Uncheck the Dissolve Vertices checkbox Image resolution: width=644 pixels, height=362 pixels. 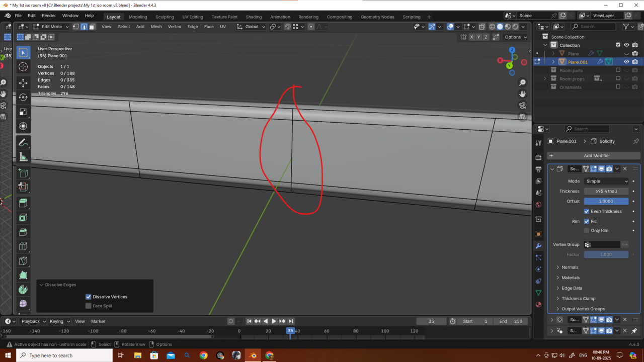point(89,297)
